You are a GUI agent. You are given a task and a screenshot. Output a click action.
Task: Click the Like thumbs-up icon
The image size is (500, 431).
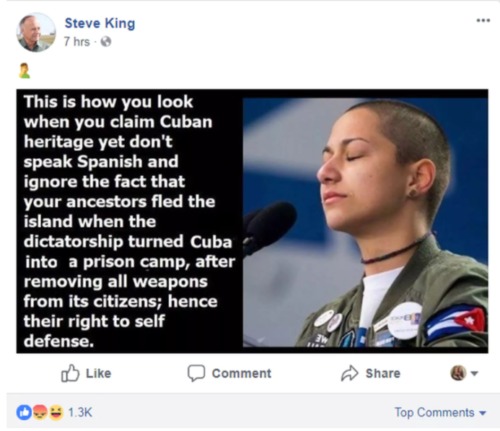(70, 373)
